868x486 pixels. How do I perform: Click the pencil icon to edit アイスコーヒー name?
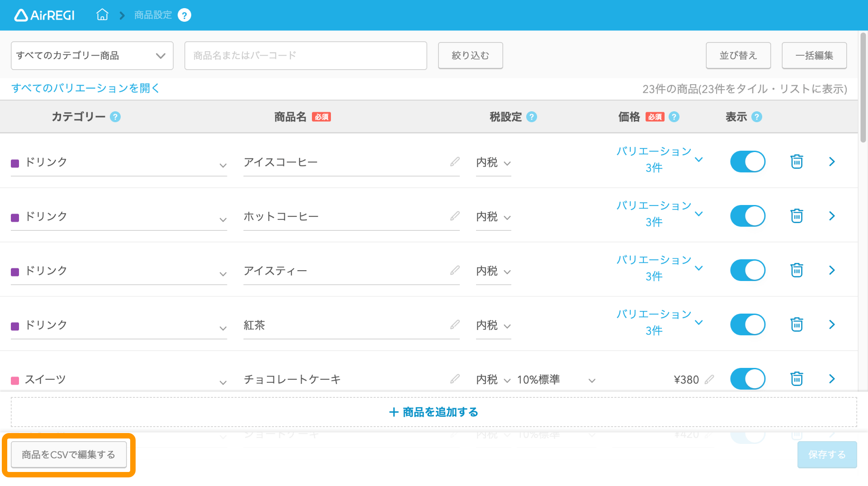coord(455,161)
